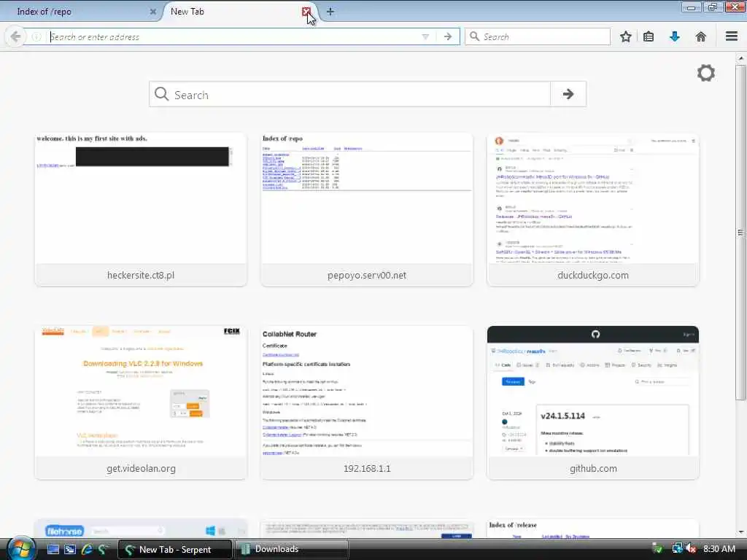Click the 'github.com' label
The image size is (747, 560).
[593, 469]
